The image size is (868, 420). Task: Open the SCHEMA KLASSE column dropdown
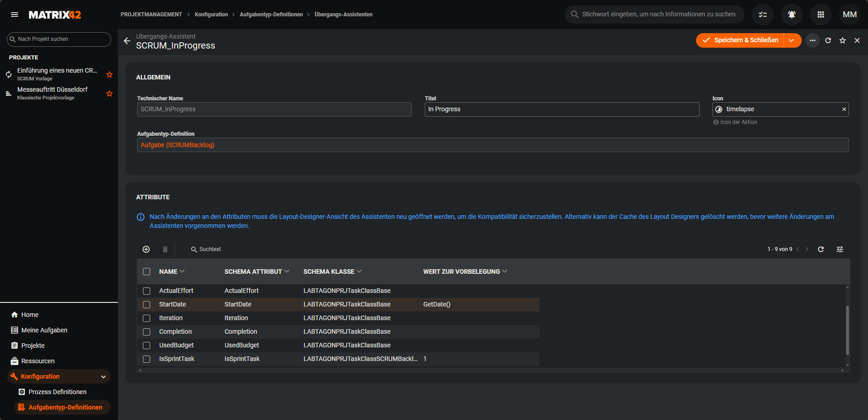[x=359, y=272]
